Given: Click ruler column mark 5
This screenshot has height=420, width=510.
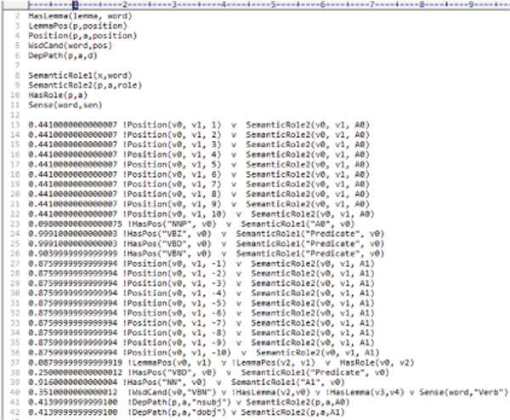Looking at the screenshot, I should (x=274, y=5).
